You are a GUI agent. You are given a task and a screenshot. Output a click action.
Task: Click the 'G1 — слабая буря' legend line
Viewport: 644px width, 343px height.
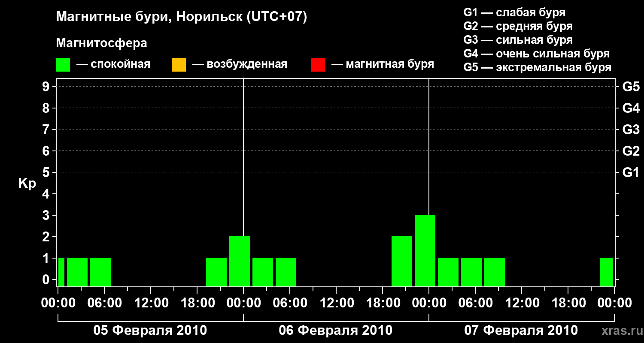tap(514, 12)
